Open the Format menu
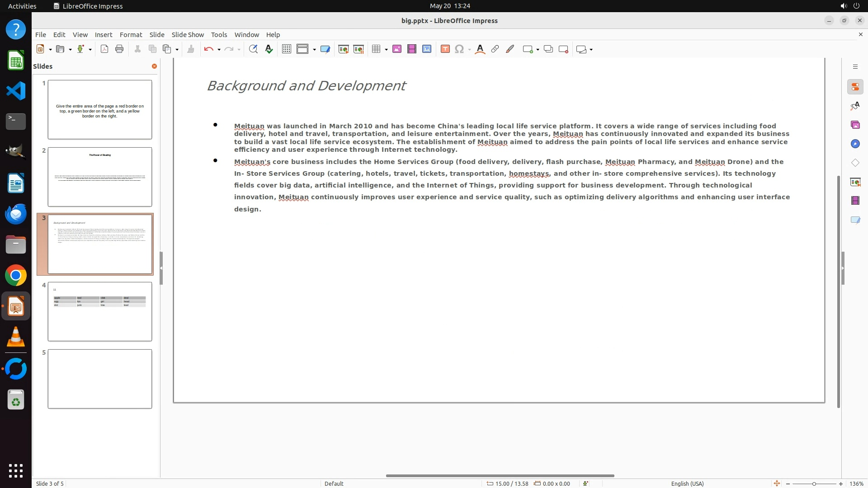868x488 pixels. click(131, 34)
